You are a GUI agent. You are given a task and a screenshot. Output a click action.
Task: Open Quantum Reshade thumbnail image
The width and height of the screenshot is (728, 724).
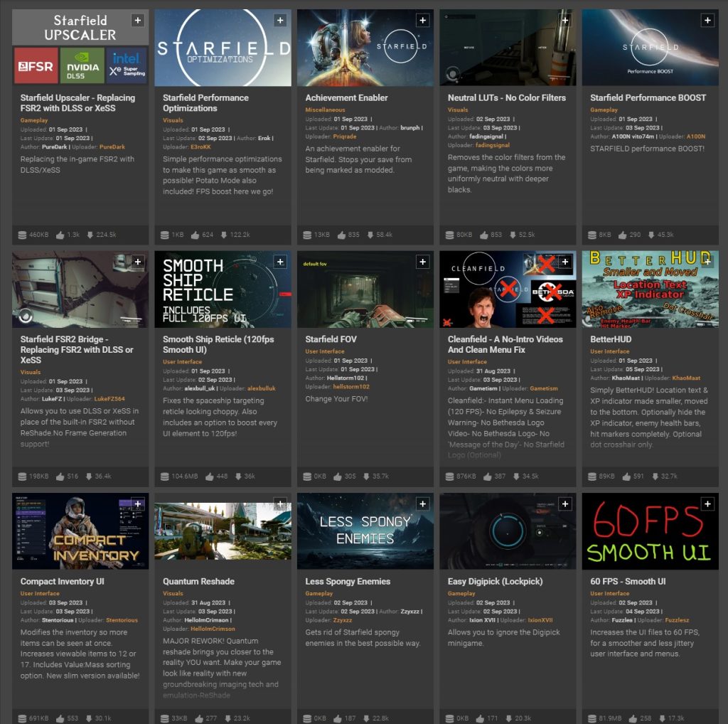[223, 531]
